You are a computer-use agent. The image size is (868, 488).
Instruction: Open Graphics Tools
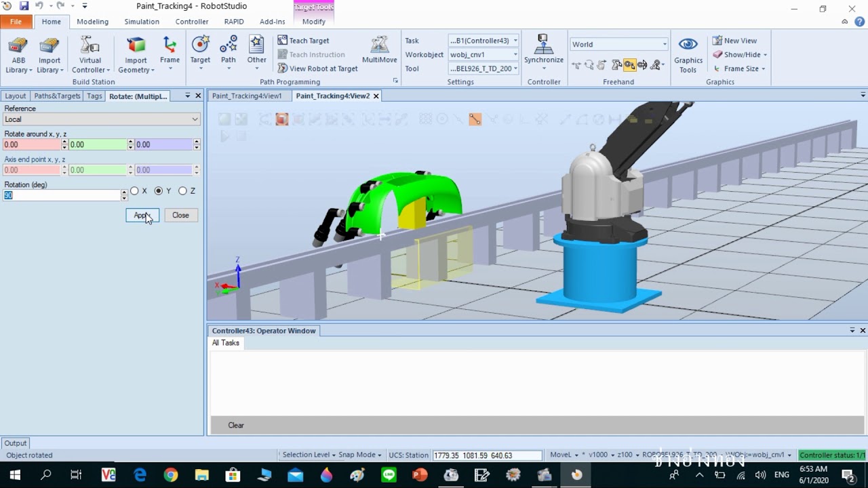click(x=688, y=56)
